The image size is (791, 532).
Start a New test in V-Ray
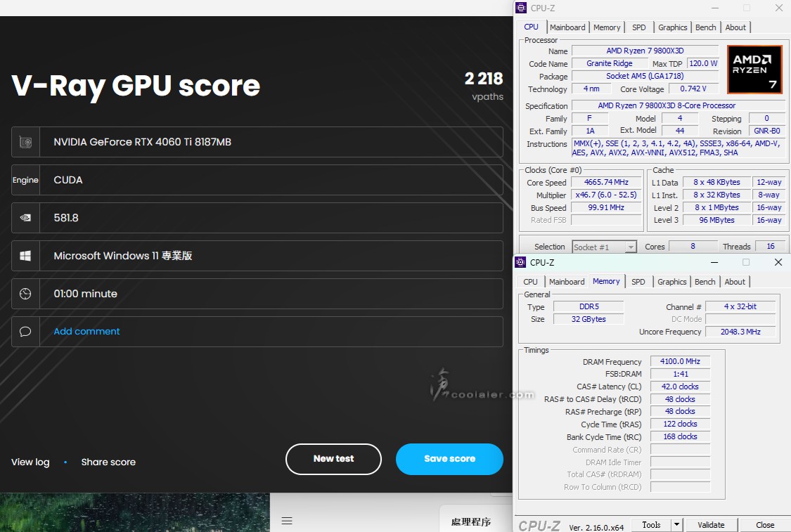(x=333, y=459)
